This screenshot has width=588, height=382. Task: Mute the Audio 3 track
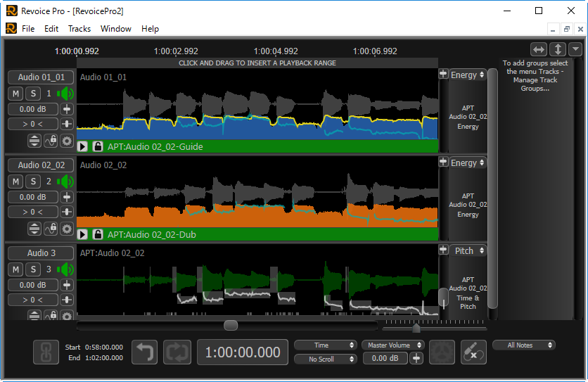pyautogui.click(x=15, y=269)
